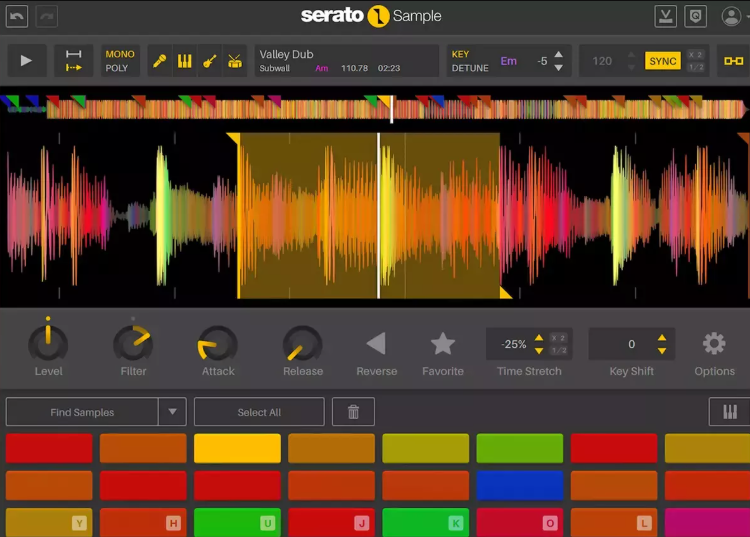Image resolution: width=750 pixels, height=537 pixels.
Task: Click the Valley Dub track title
Action: [x=286, y=55]
